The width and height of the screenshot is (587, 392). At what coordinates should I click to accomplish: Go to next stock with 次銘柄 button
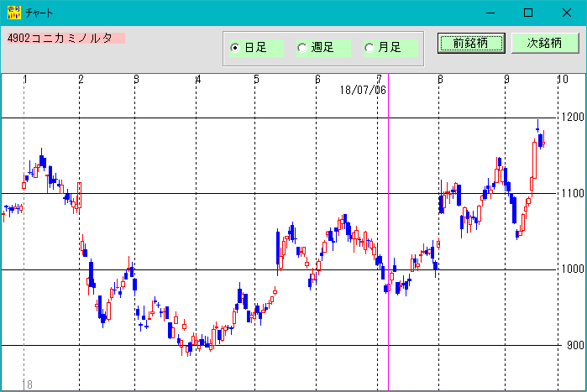pos(545,43)
